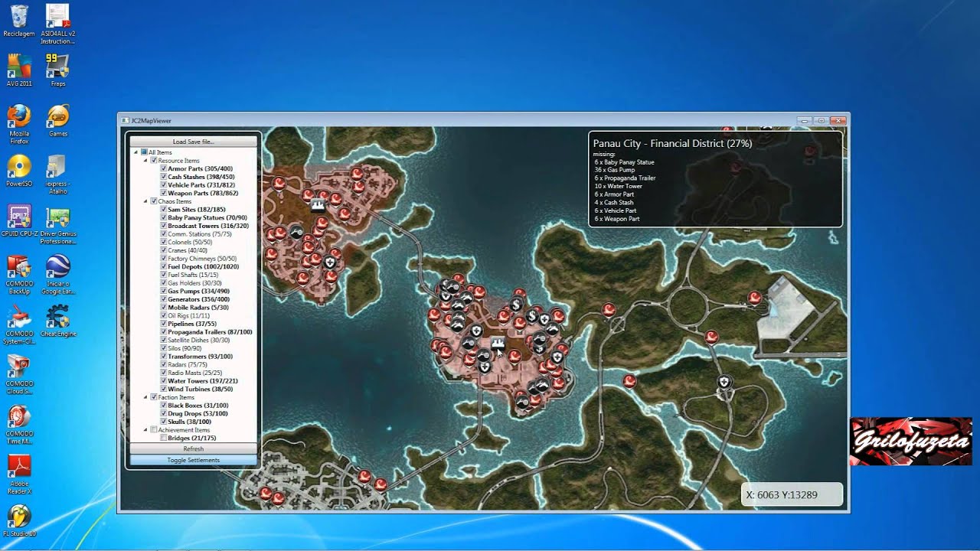The height and width of the screenshot is (551, 980).
Task: Click the Mozilla Firefox desktop icon
Action: [x=19, y=124]
